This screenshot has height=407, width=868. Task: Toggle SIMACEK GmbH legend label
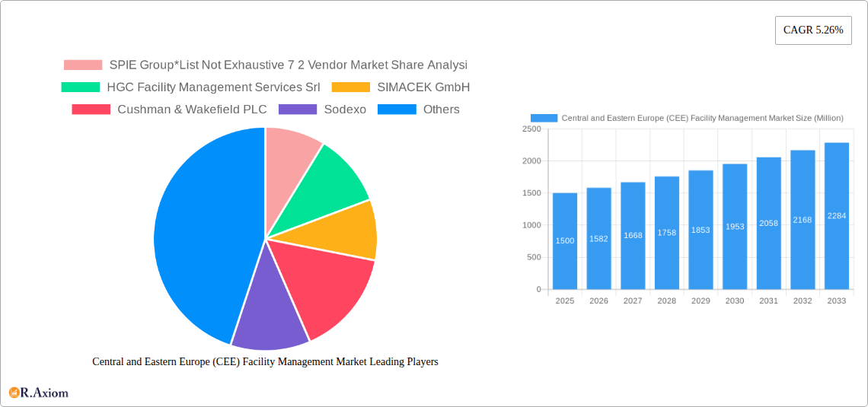point(423,87)
